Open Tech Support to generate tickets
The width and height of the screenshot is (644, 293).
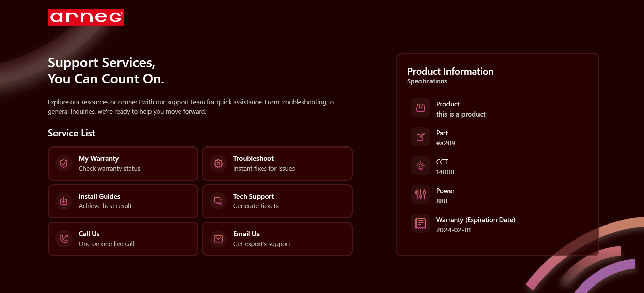(x=277, y=201)
